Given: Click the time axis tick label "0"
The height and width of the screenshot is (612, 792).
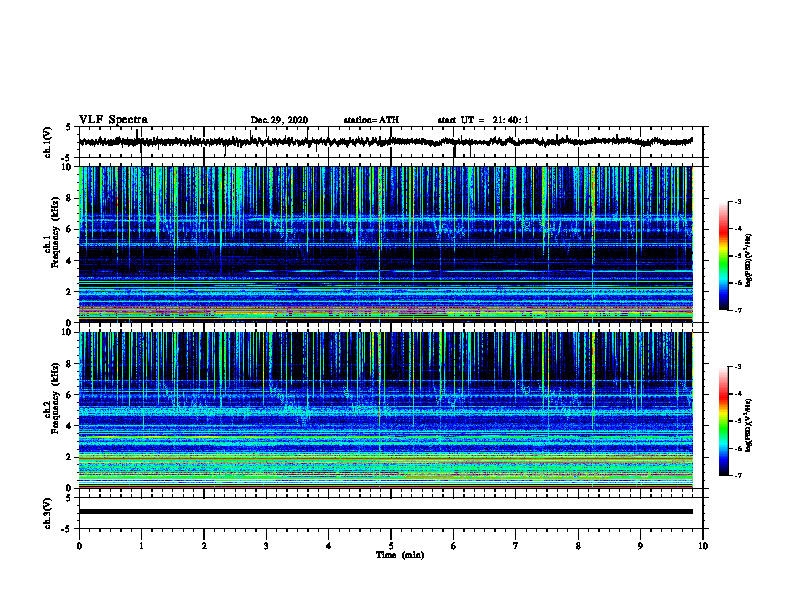Looking at the screenshot, I should [x=79, y=546].
